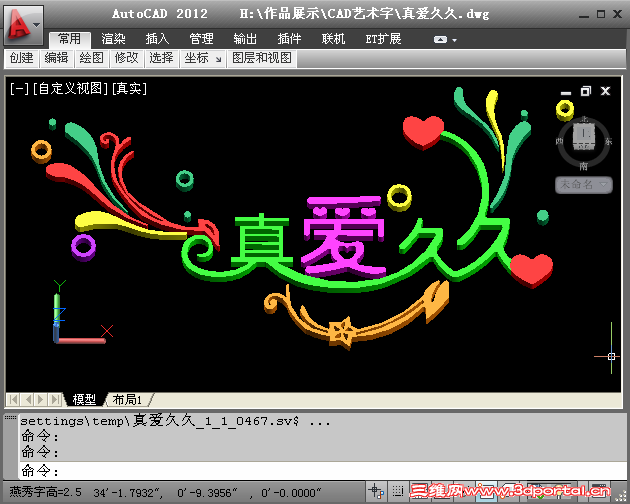Open the 管理 ribbon tab
Screen dimensions: 630x504
(x=201, y=39)
